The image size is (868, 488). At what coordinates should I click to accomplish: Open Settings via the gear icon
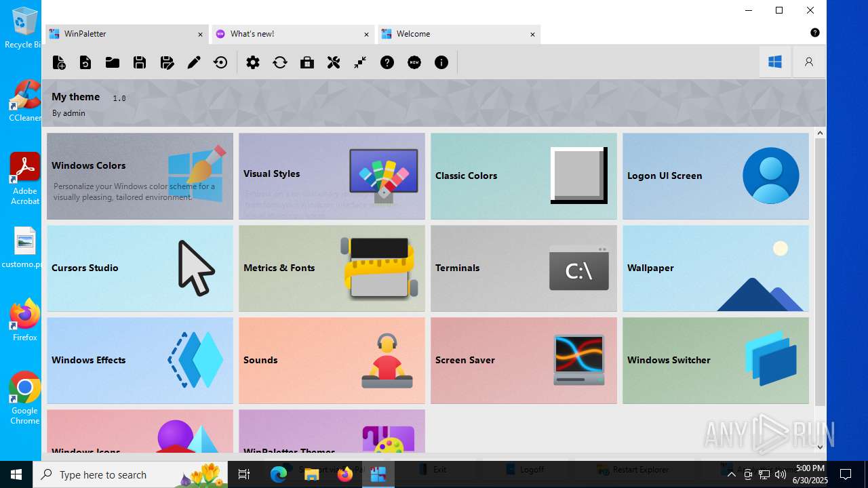click(253, 62)
